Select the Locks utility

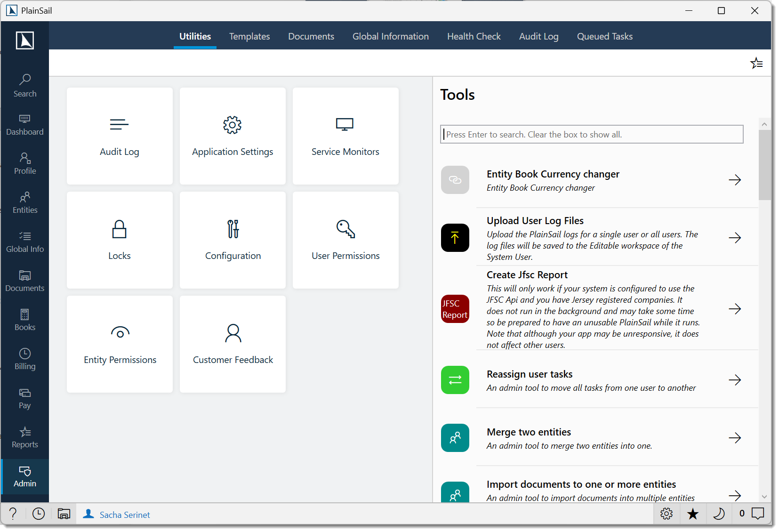119,240
